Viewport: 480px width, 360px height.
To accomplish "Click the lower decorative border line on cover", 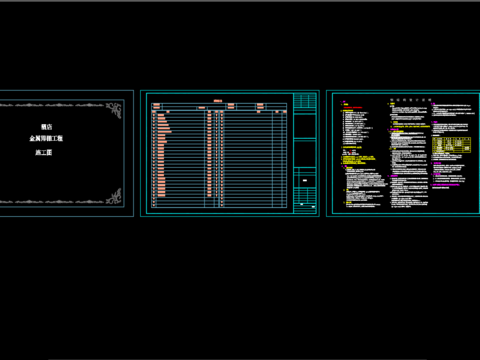I will coord(52,201).
